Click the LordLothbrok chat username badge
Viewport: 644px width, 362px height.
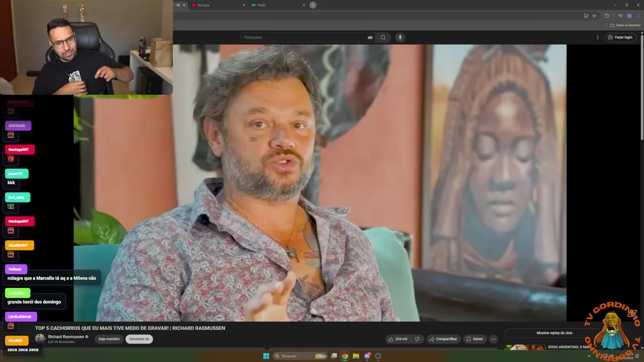[x=21, y=317]
